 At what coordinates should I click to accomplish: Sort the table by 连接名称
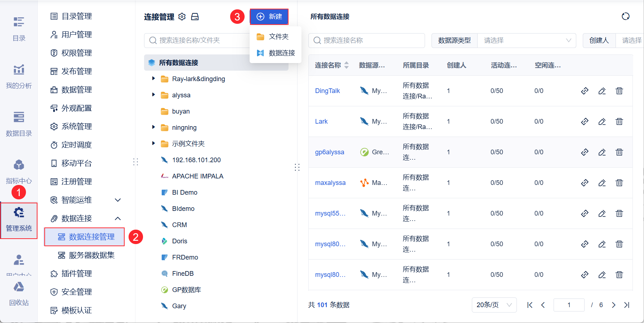pyautogui.click(x=346, y=65)
